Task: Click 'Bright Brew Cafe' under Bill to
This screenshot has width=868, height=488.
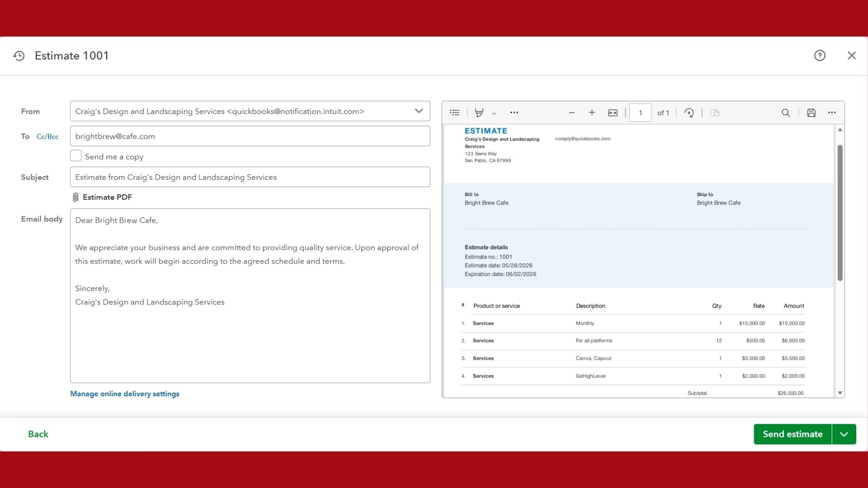Action: [x=486, y=203]
